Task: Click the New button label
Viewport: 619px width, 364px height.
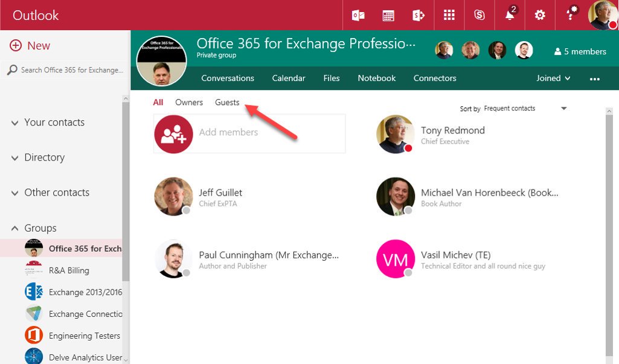Action: 39,46
